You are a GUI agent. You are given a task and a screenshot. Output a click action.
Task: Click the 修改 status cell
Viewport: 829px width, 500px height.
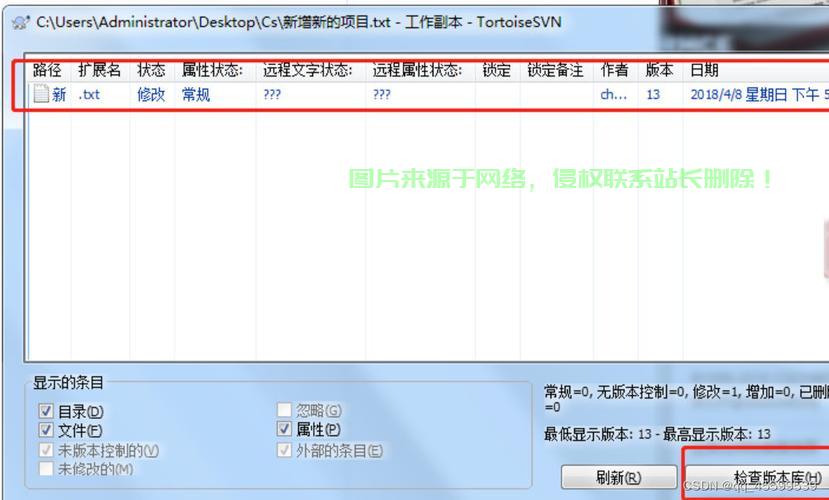coord(151,95)
